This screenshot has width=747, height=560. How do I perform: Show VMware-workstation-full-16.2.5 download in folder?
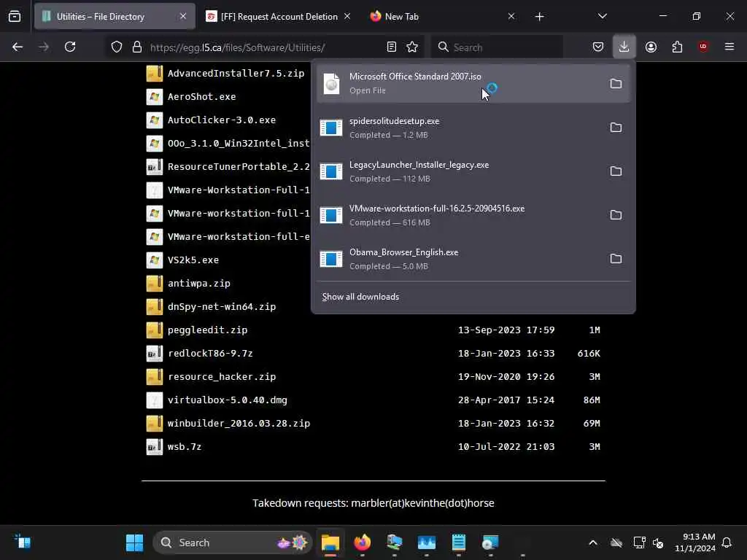[x=616, y=215]
